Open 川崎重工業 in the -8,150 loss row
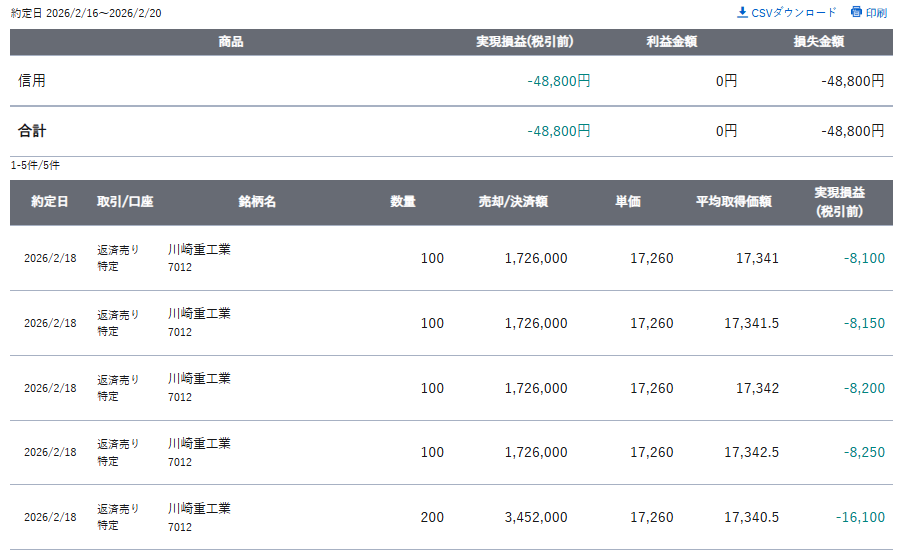 click(x=199, y=314)
